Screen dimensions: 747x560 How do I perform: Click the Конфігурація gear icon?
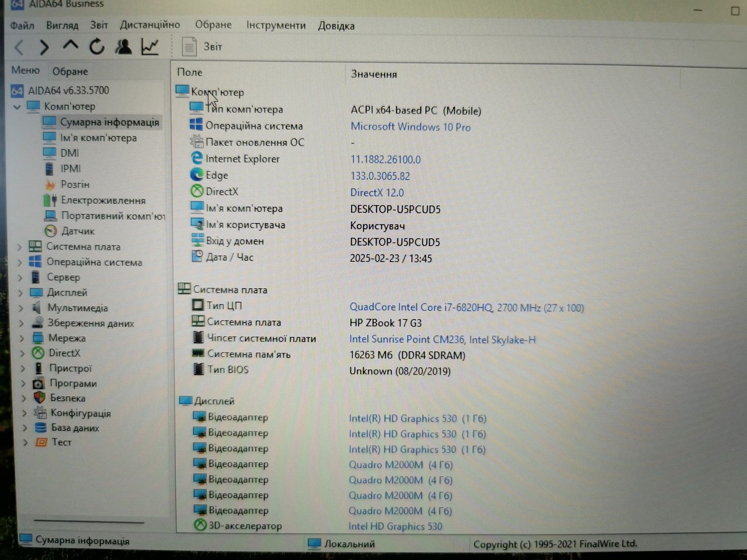pos(40,413)
